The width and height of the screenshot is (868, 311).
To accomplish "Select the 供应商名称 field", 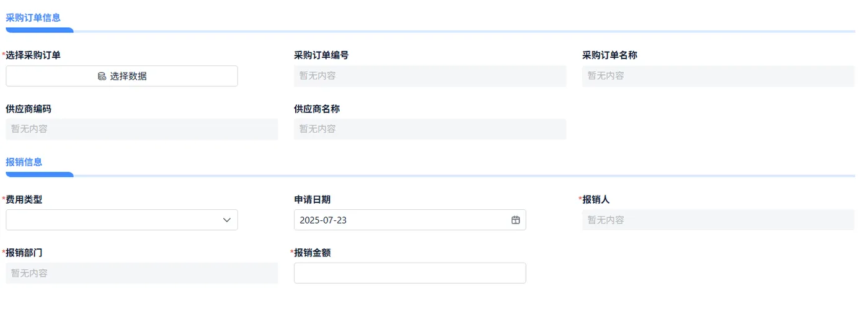I will (x=430, y=129).
